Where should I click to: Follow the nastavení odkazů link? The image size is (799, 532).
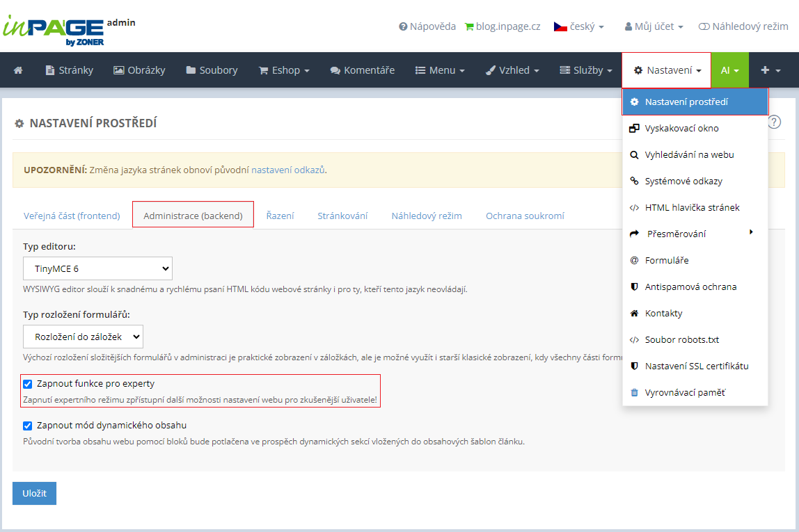click(x=287, y=170)
